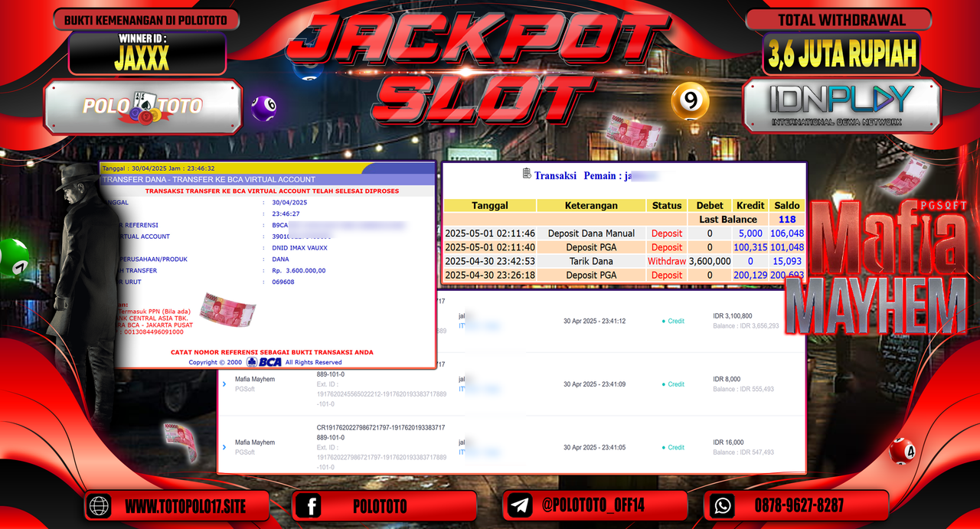Screen dimensions: 980x529
Task: Click the IDR 16,000 amount
Action: click(x=728, y=442)
